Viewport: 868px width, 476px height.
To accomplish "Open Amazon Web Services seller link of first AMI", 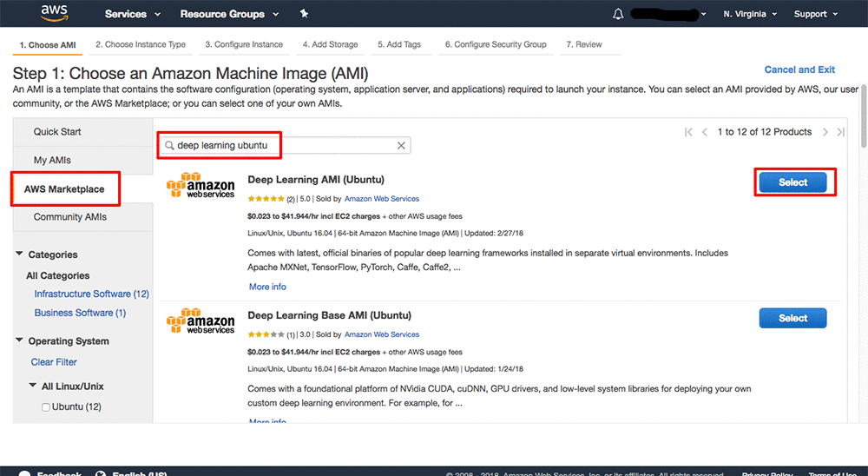I will [381, 198].
